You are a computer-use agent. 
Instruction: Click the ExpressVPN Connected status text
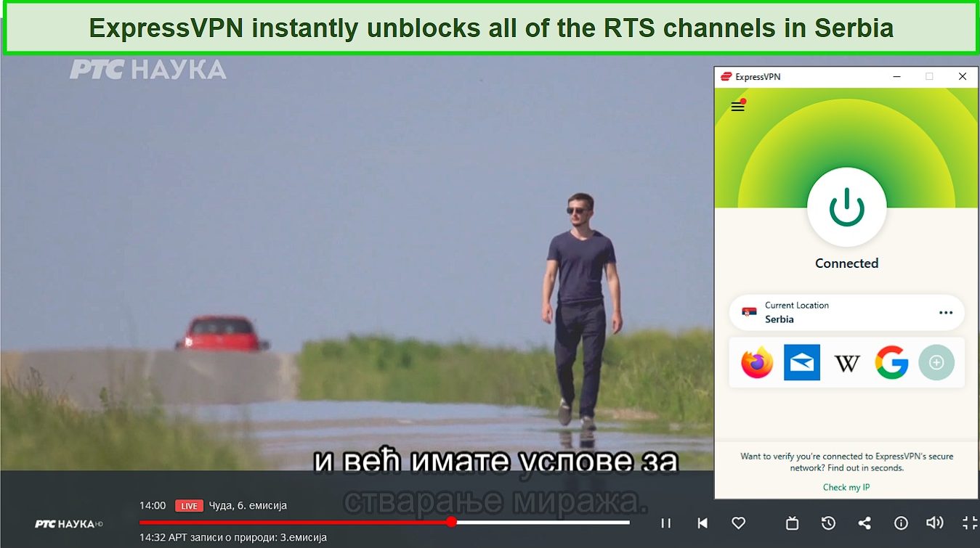point(846,263)
